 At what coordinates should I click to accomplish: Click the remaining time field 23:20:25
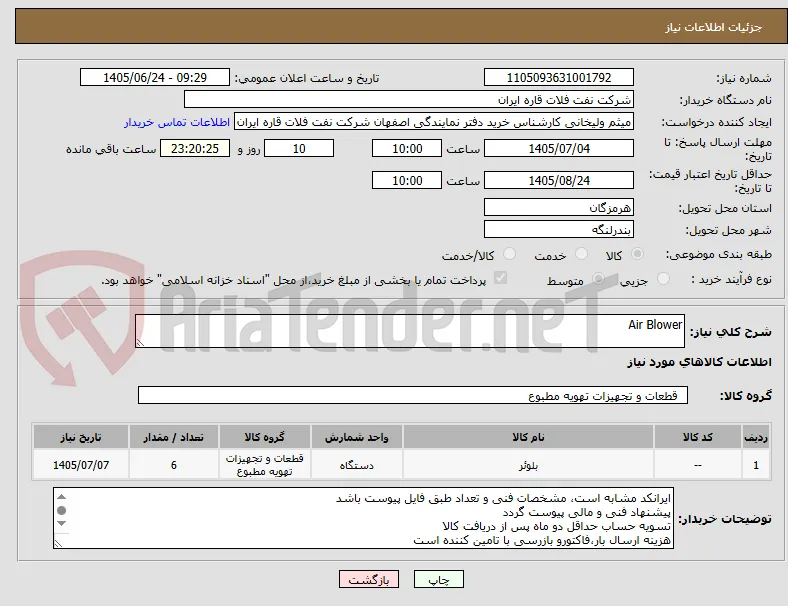point(195,149)
